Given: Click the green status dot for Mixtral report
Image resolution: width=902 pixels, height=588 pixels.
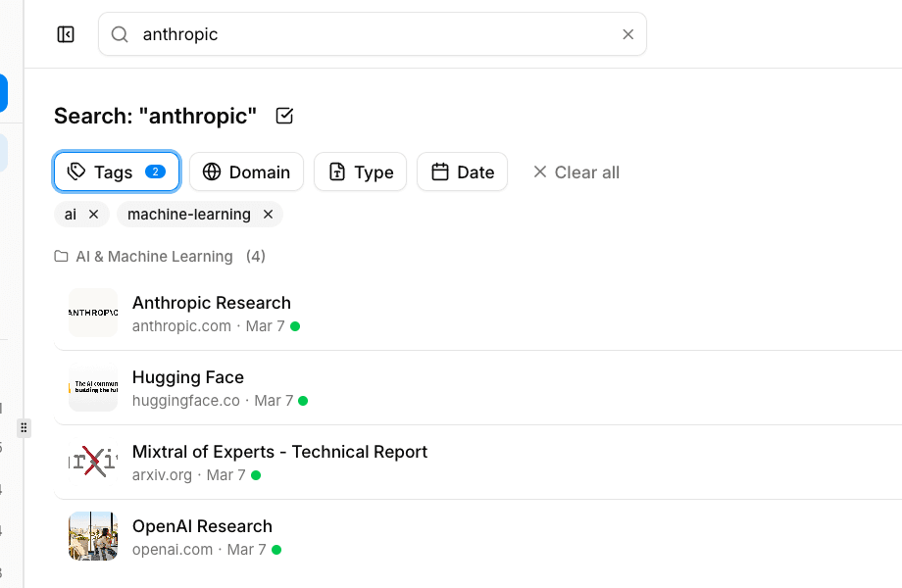Looking at the screenshot, I should pos(256,475).
